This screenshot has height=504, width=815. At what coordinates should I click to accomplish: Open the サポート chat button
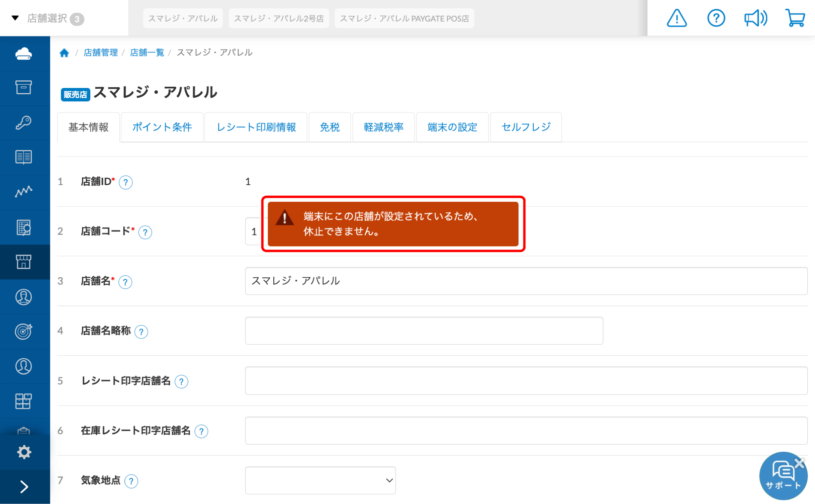click(x=783, y=477)
